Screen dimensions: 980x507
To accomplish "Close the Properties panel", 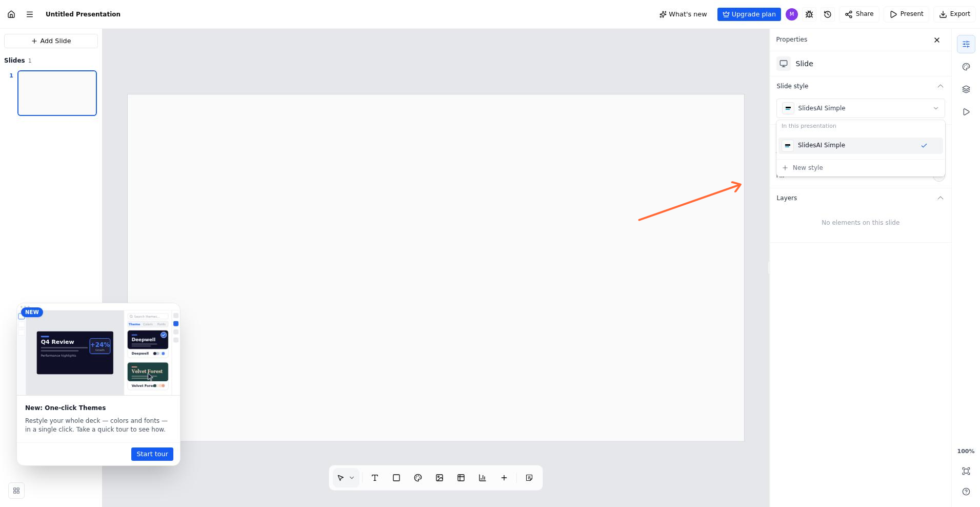I will tap(937, 40).
